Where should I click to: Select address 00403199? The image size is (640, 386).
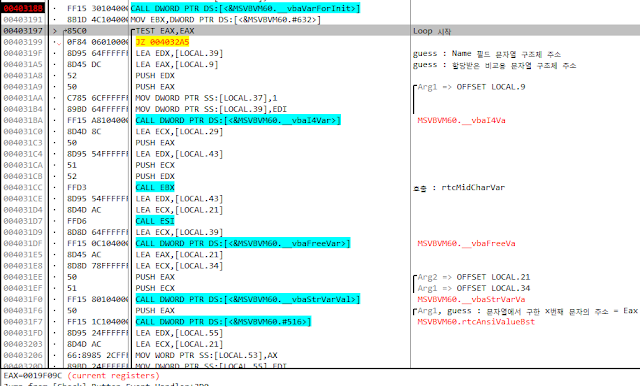pyautogui.click(x=23, y=42)
